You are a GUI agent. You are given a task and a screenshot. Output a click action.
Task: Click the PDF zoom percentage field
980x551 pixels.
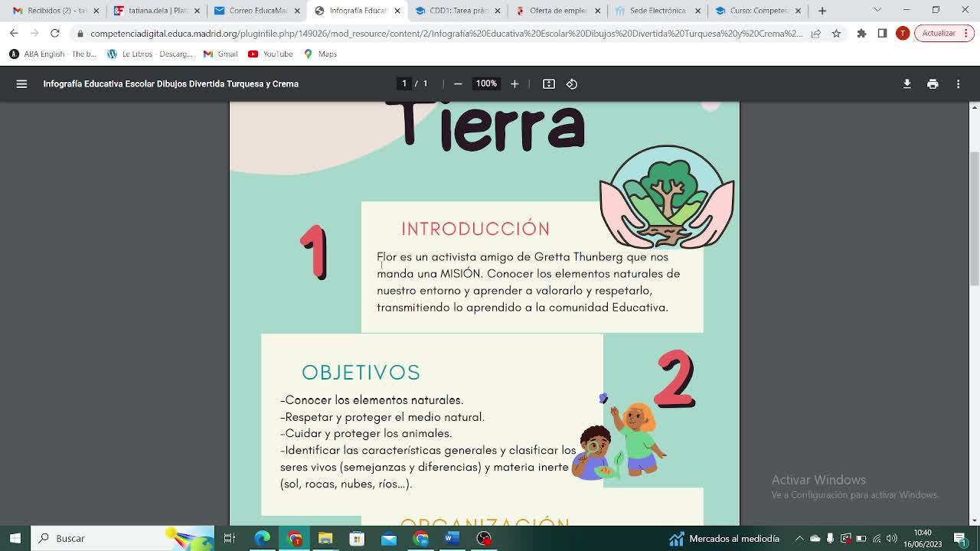[x=486, y=84]
